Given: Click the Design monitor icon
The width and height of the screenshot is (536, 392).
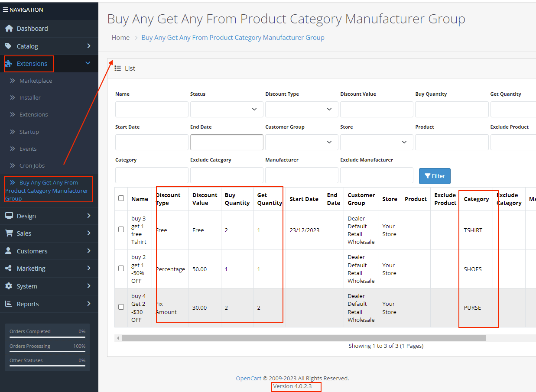Looking at the screenshot, I should tap(9, 216).
